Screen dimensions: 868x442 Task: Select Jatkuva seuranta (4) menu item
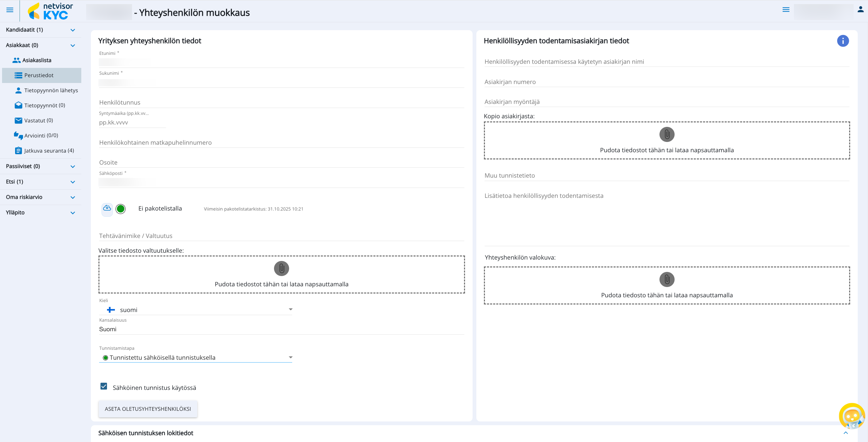pos(49,151)
